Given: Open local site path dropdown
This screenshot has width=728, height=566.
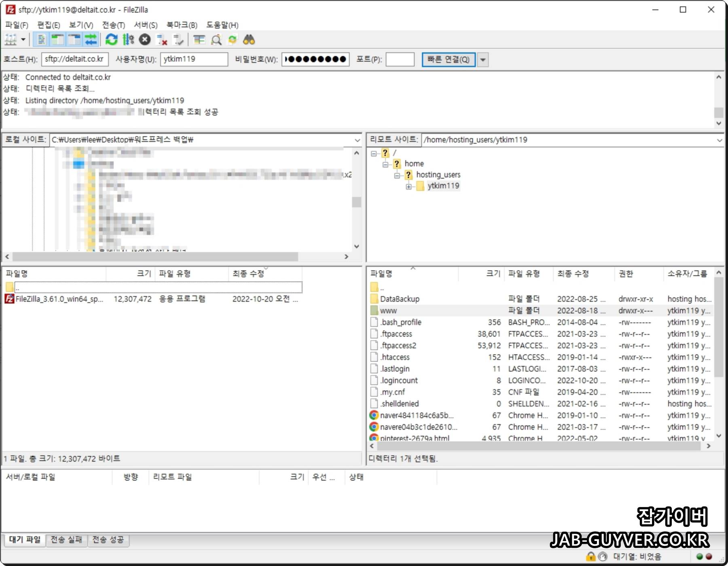Looking at the screenshot, I should (x=357, y=140).
